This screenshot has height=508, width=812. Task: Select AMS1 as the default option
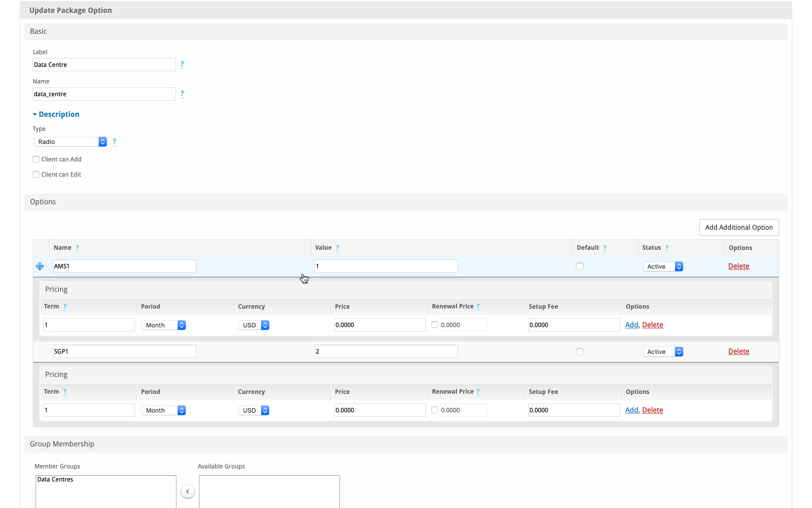pyautogui.click(x=579, y=266)
